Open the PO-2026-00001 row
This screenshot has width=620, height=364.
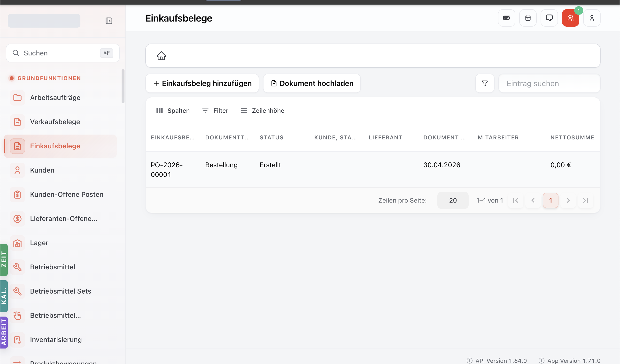point(373,169)
